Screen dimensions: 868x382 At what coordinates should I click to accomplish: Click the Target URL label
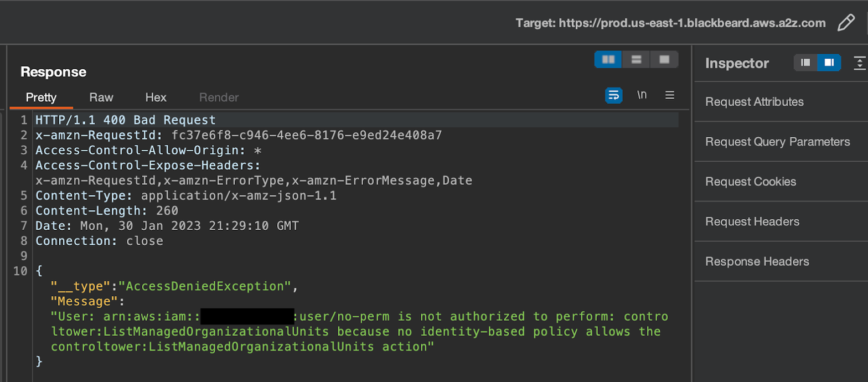(670, 23)
